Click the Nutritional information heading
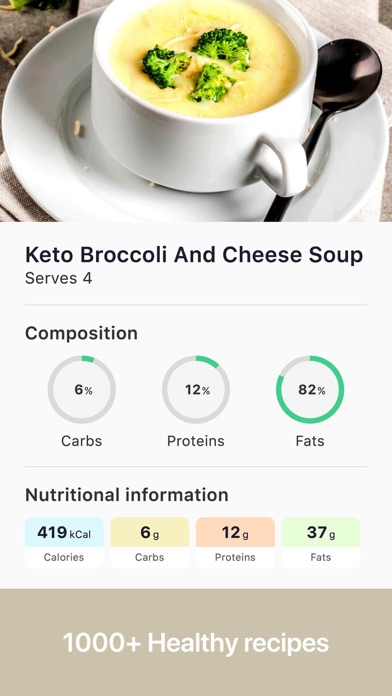Image resolution: width=392 pixels, height=696 pixels. (127, 495)
